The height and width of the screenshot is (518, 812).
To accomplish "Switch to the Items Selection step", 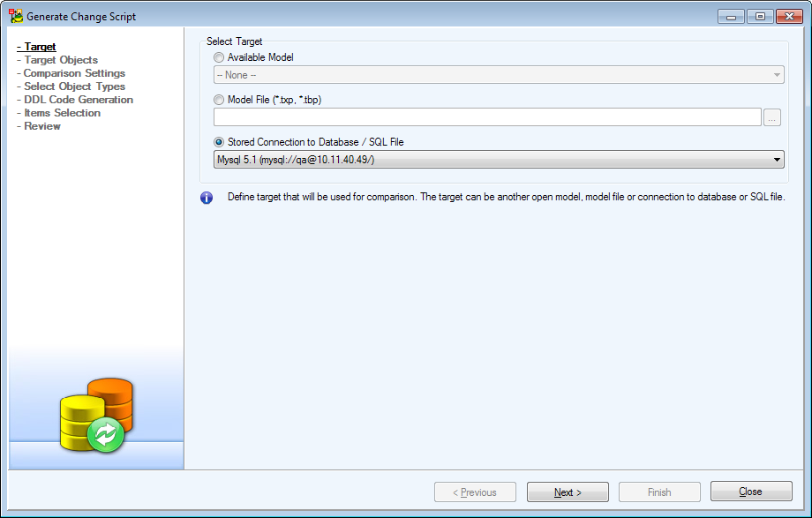I will point(62,113).
